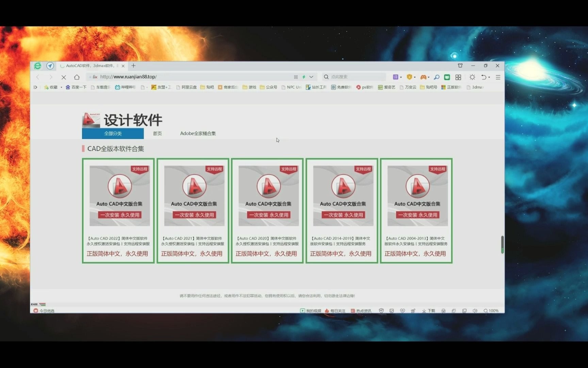
Task: Click the green square extension icon
Action: coord(447,77)
